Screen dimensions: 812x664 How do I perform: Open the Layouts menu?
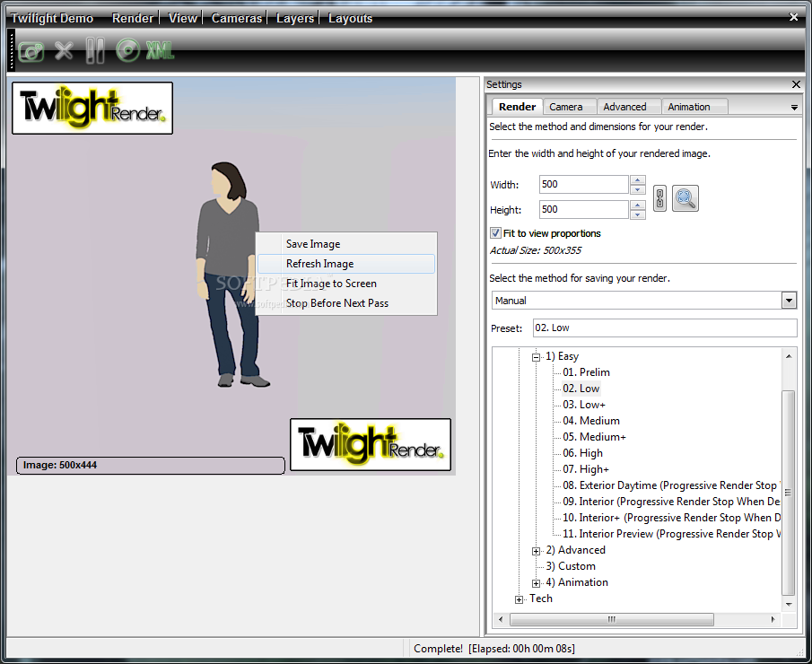click(x=350, y=18)
